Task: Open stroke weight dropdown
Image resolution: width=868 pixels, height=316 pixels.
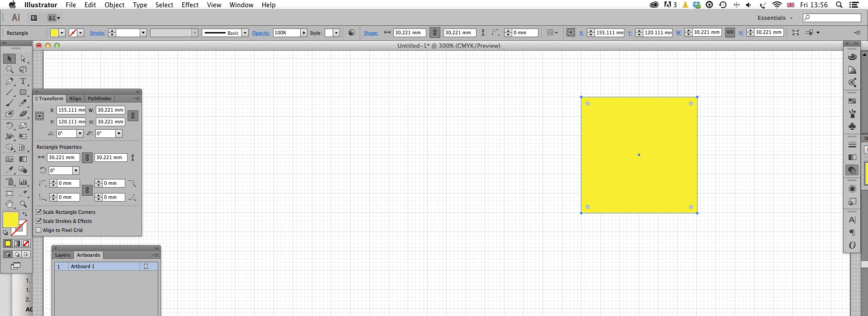Action: 143,33
